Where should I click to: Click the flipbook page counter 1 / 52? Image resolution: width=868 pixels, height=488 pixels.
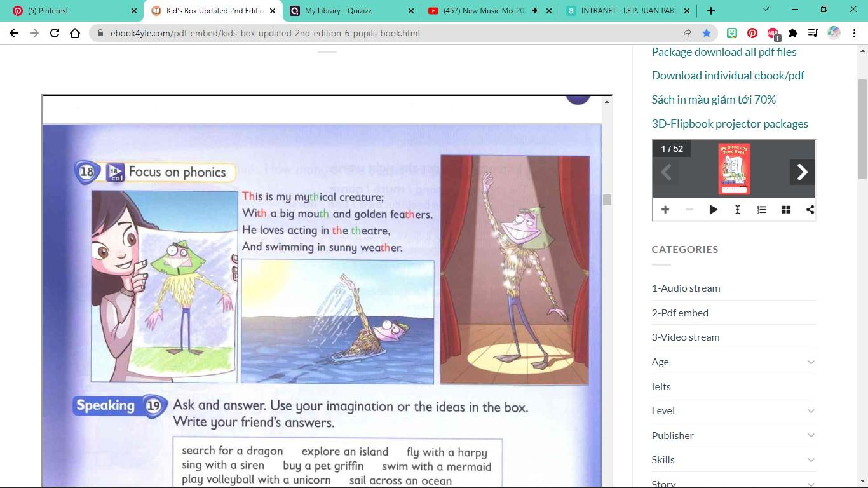click(x=672, y=149)
